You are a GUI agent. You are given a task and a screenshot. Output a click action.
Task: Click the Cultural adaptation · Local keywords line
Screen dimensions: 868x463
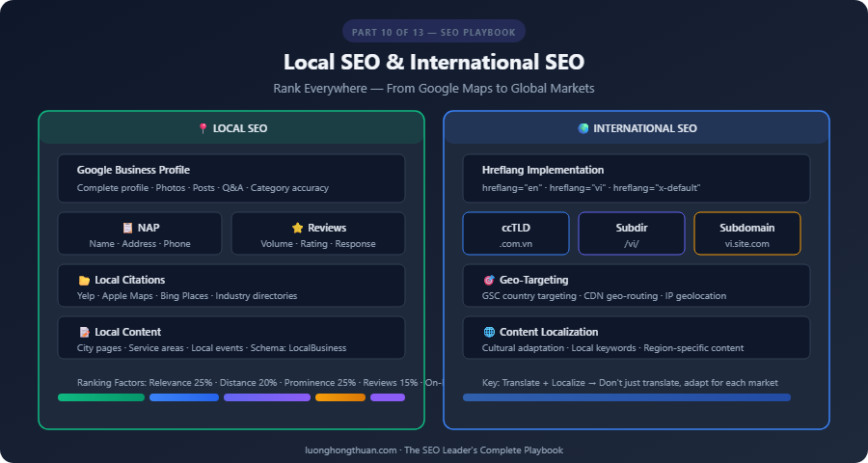(x=612, y=348)
